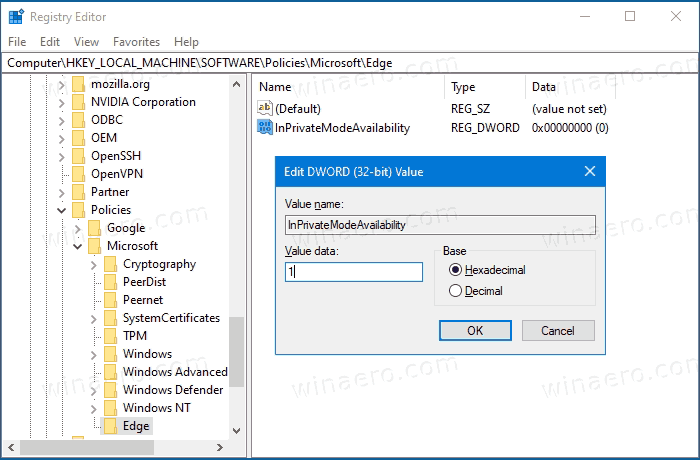Click the SystemCertificates folder icon
The height and width of the screenshot is (460, 700).
coord(110,318)
